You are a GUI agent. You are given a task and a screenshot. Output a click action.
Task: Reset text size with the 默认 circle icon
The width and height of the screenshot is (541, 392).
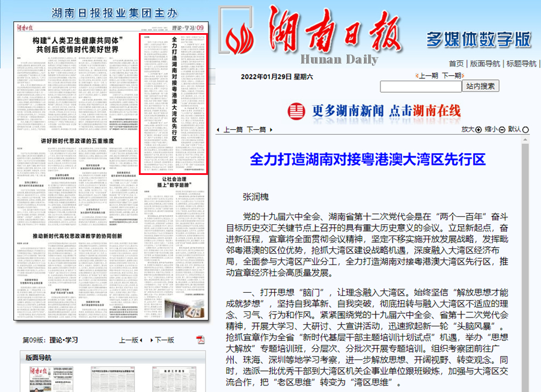pyautogui.click(x=525, y=130)
